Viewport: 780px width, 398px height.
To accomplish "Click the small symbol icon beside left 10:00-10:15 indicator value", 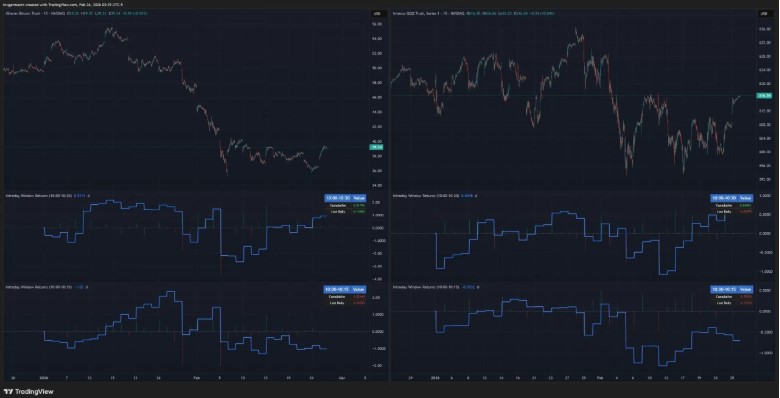I will click(x=87, y=287).
